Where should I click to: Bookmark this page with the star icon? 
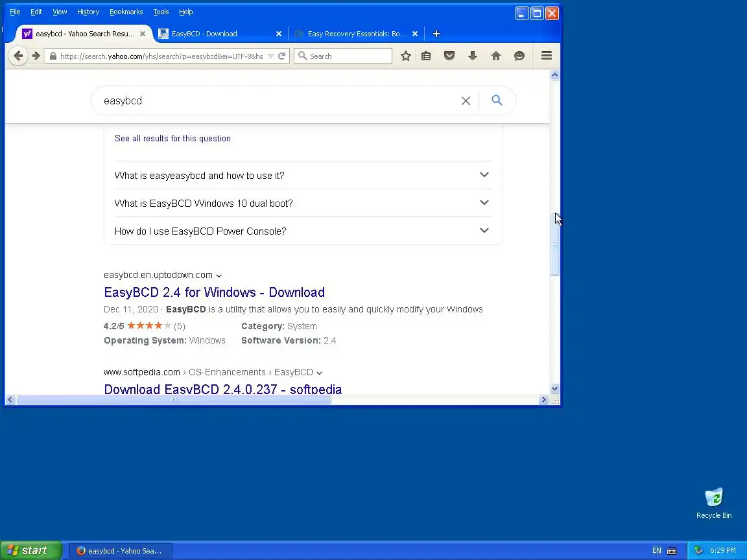[x=406, y=56]
